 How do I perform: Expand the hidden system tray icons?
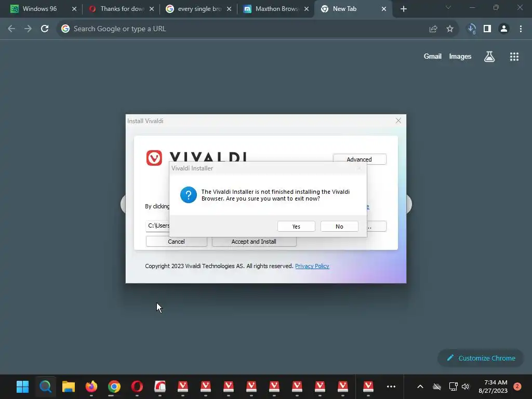(x=420, y=387)
